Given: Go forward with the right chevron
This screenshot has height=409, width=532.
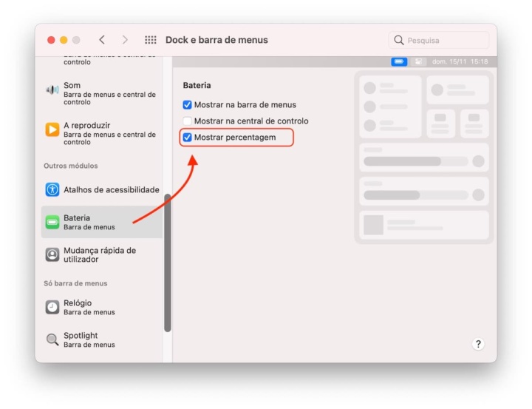Looking at the screenshot, I should (x=125, y=40).
